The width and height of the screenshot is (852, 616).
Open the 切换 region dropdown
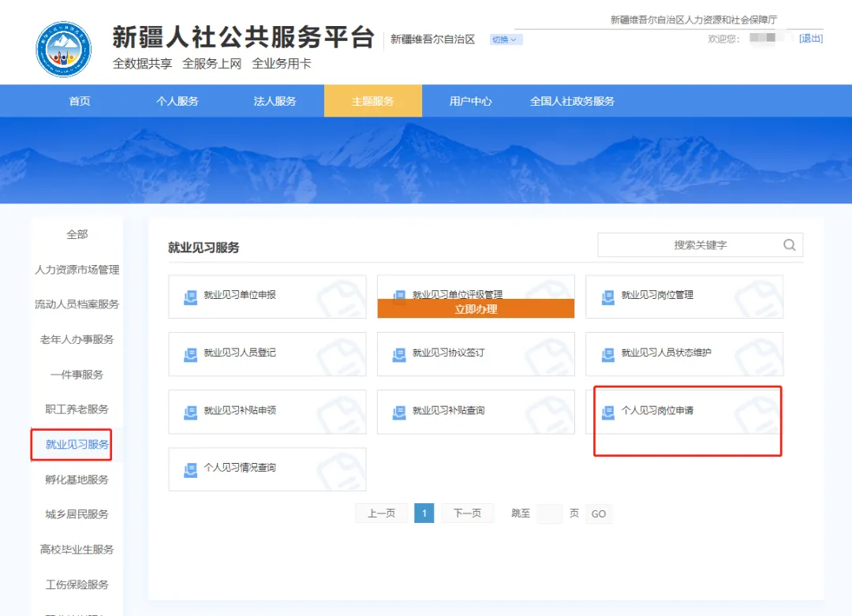pyautogui.click(x=505, y=39)
